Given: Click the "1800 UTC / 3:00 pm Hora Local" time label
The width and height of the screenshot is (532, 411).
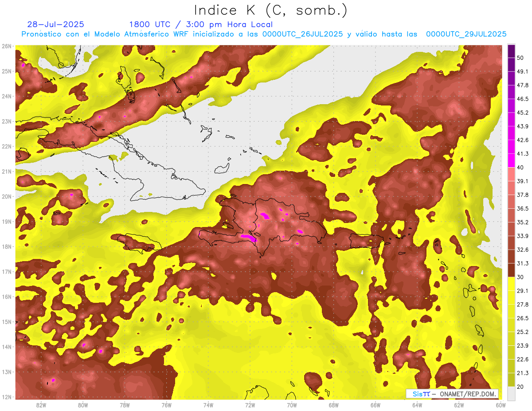Looking at the screenshot, I should [201, 24].
